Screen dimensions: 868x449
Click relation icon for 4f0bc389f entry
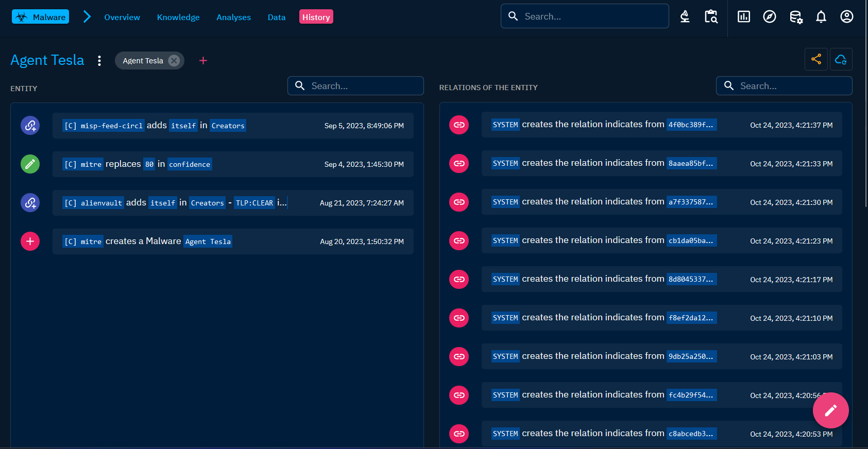(x=459, y=125)
